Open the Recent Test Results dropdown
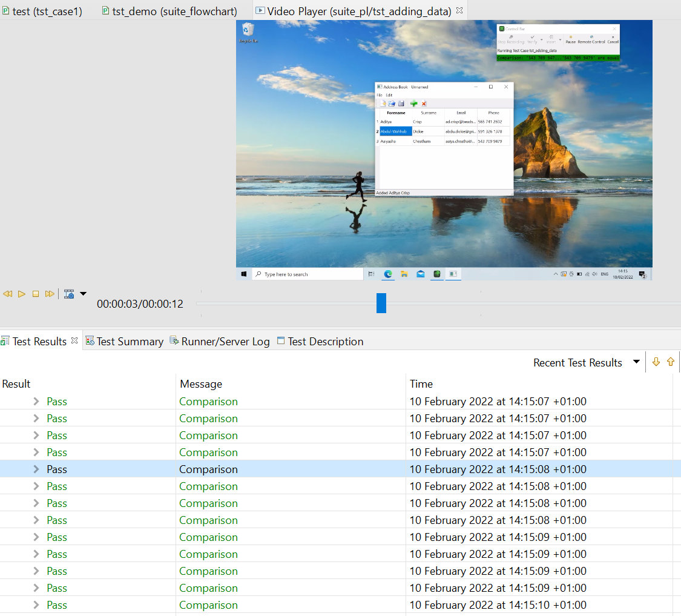 tap(636, 362)
